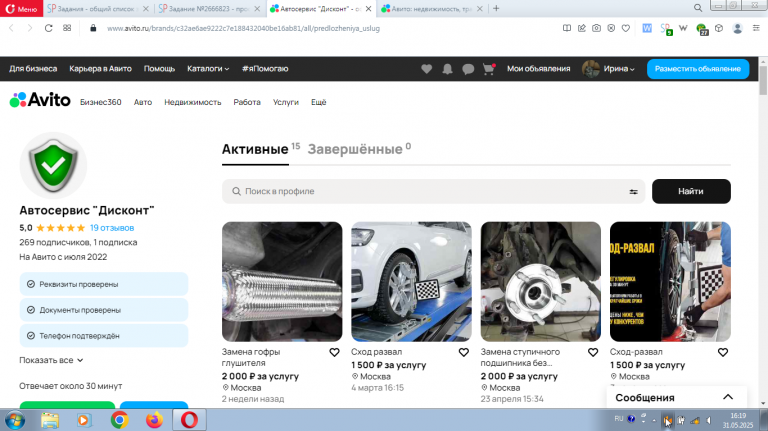
Task: Expand the Каталоги dropdown
Action: click(208, 69)
